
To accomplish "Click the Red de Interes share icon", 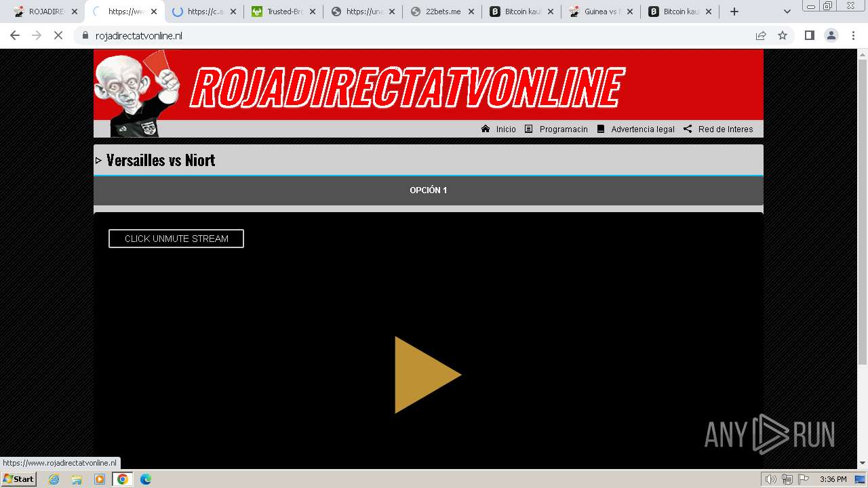I will [688, 129].
